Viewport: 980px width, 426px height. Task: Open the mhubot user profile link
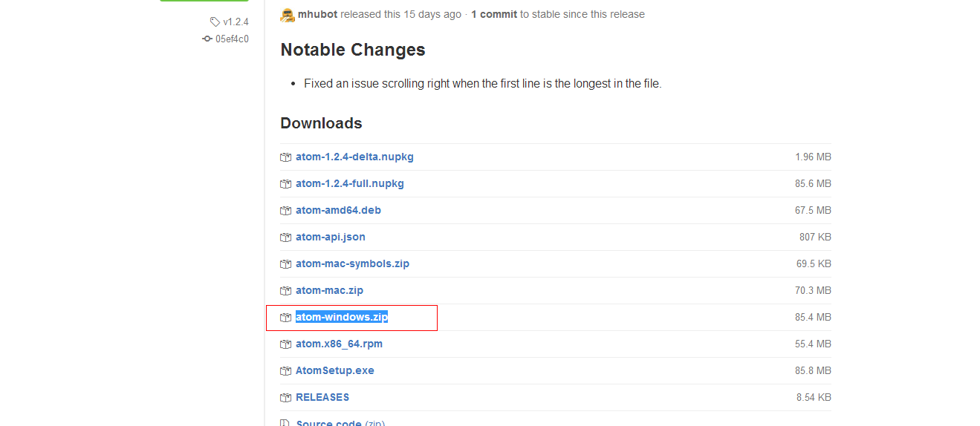pyautogui.click(x=317, y=14)
